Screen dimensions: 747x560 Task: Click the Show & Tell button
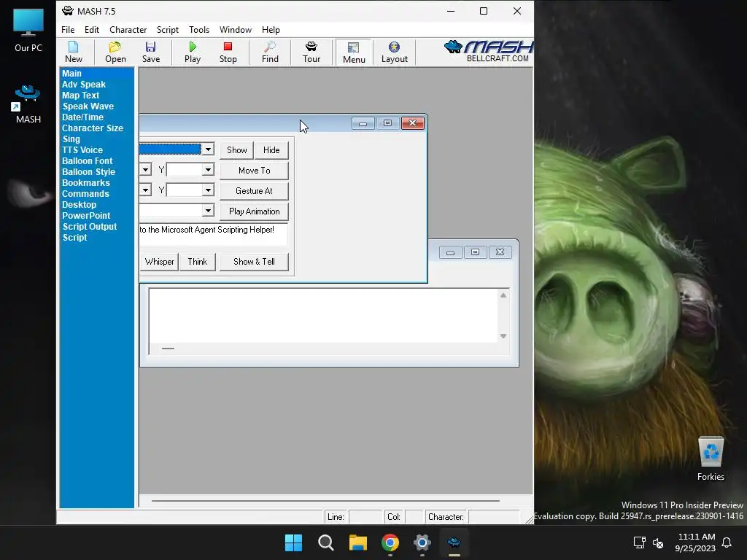coord(254,262)
